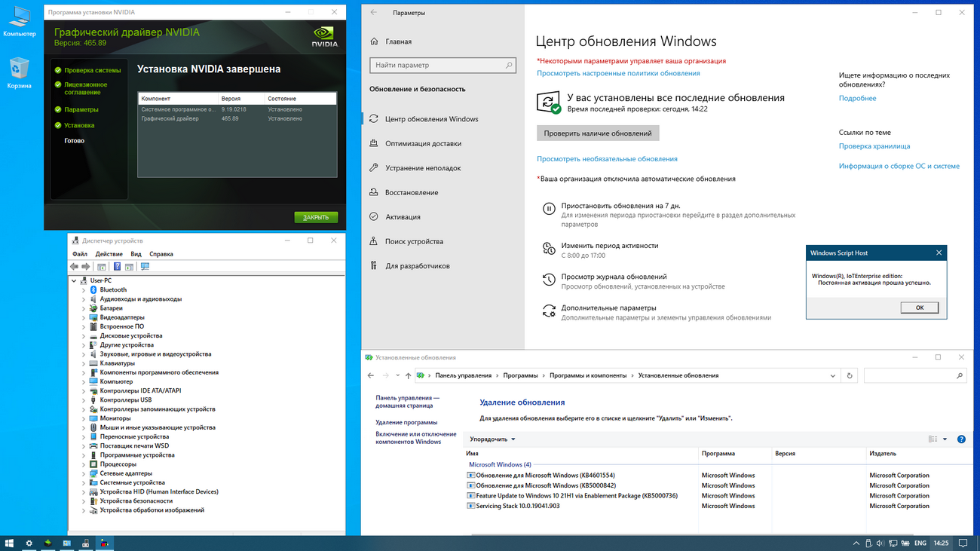Expand the Мониторы category
The width and height of the screenshot is (980, 551).
pyautogui.click(x=84, y=418)
